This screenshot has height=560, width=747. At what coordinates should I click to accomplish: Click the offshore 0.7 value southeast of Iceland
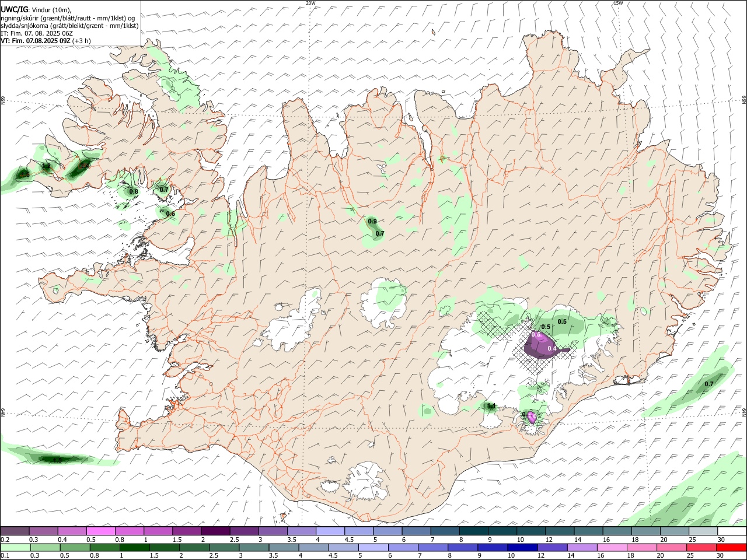coord(709,384)
